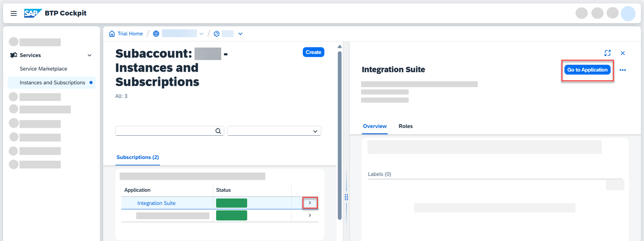Click the Go to Application button
The width and height of the screenshot is (644, 241).
587,70
